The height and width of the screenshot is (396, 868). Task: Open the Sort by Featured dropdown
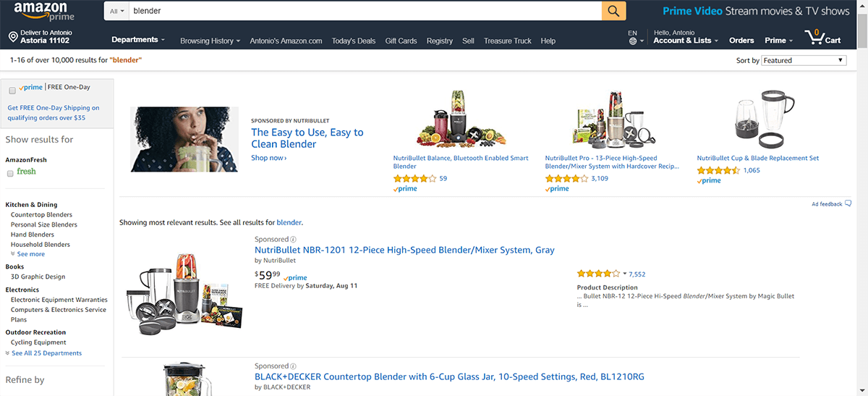point(804,60)
